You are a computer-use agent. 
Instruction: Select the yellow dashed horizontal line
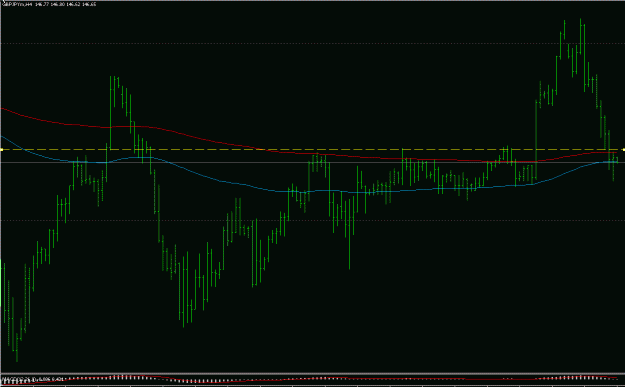(312, 150)
